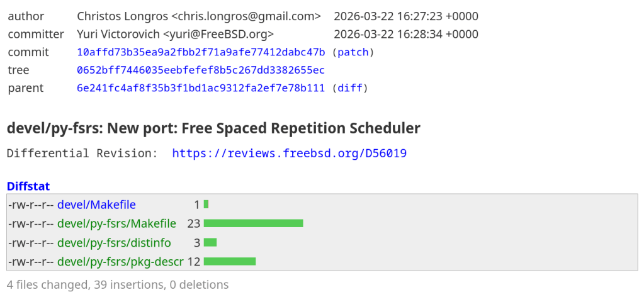The width and height of the screenshot is (644, 297).
Task: Click the diff link beside parent hash
Action: [x=349, y=88]
